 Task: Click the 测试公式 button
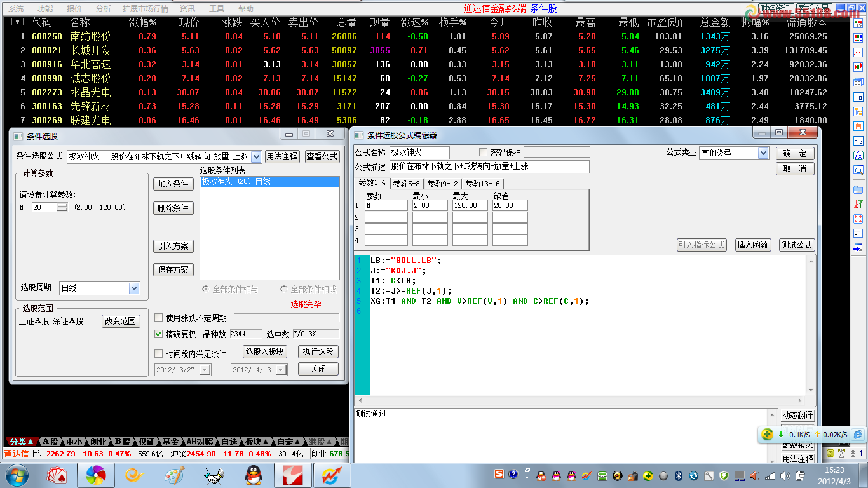(x=796, y=245)
